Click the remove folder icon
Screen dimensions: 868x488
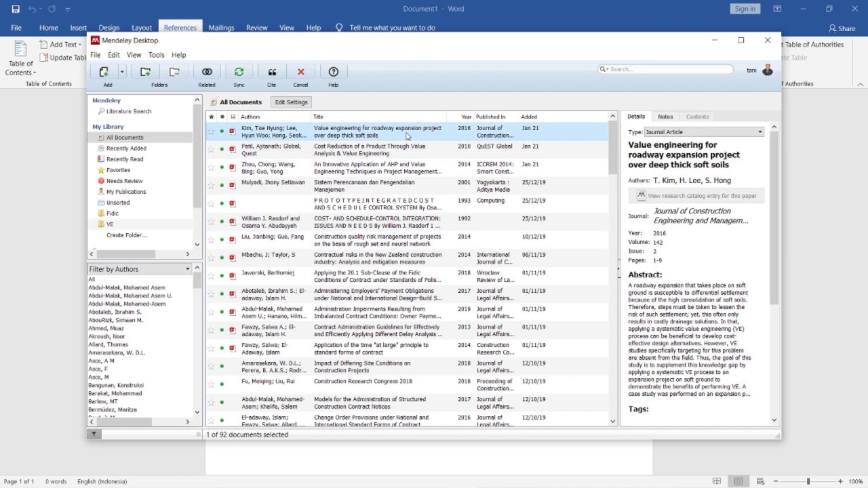(x=174, y=72)
